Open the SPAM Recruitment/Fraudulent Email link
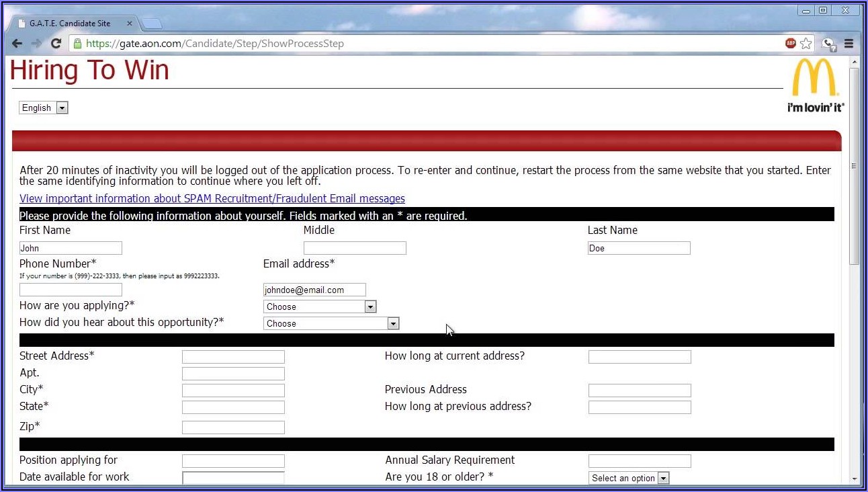This screenshot has height=492, width=868. [x=212, y=198]
